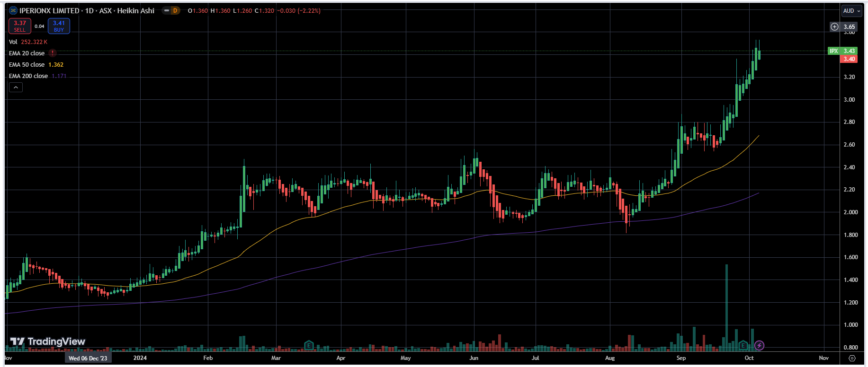Click the tallest volume bar in late September
This screenshot has height=367, width=868.
tap(726, 308)
